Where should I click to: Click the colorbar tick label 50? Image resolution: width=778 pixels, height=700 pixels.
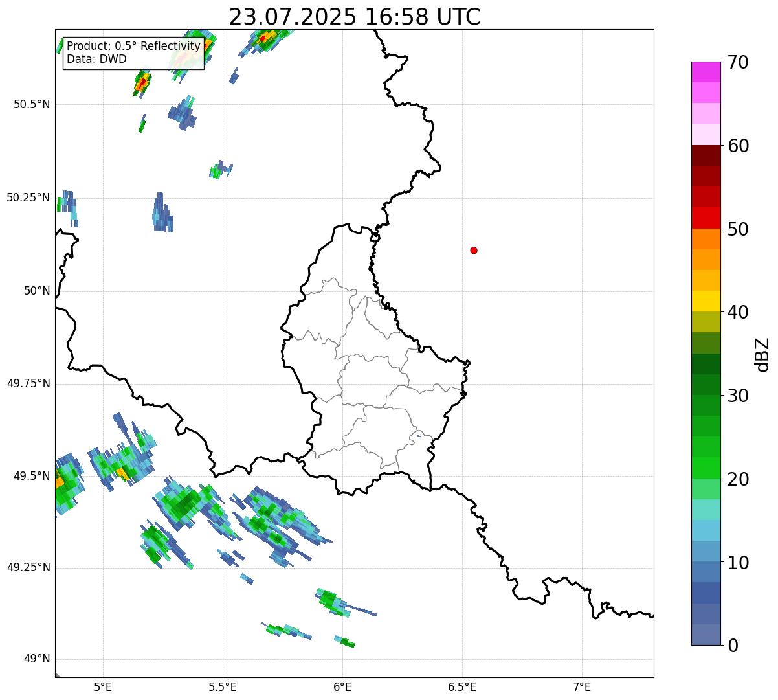point(738,229)
